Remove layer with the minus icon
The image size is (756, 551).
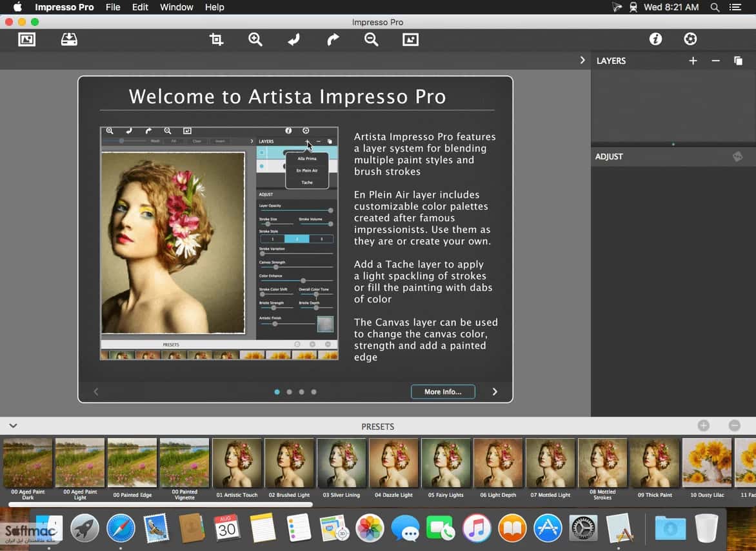tap(715, 61)
